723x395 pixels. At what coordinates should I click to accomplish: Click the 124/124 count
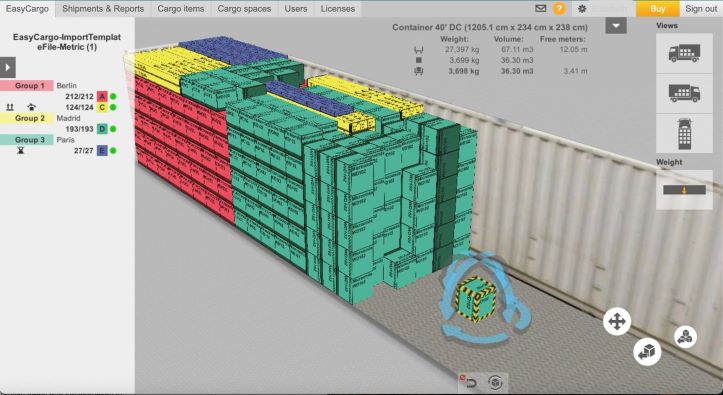click(x=79, y=107)
